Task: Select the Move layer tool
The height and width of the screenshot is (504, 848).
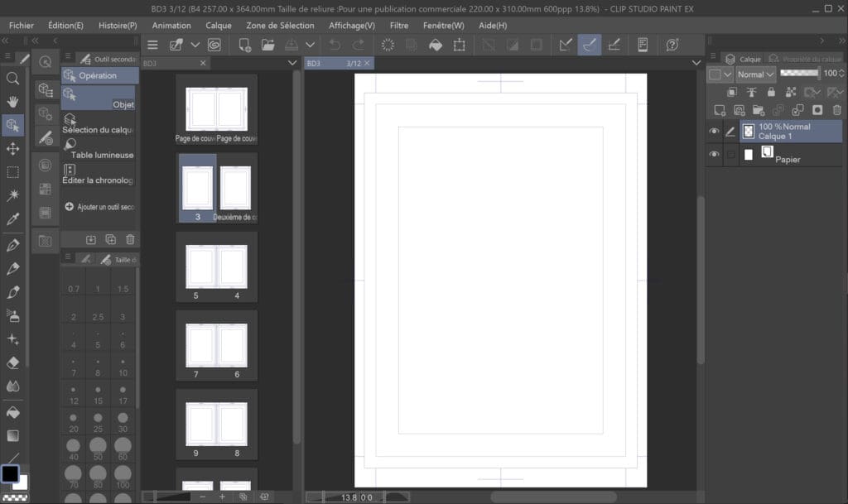Action: [13, 149]
